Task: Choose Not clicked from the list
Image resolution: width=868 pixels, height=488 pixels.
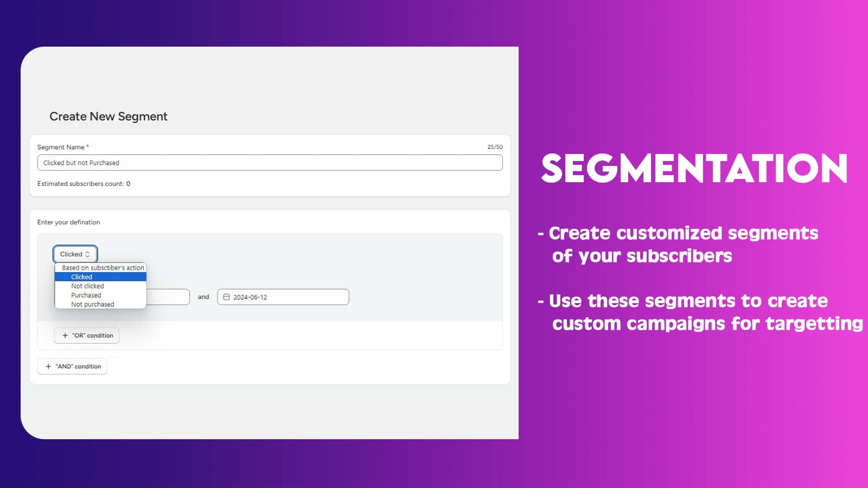Action: coord(87,286)
